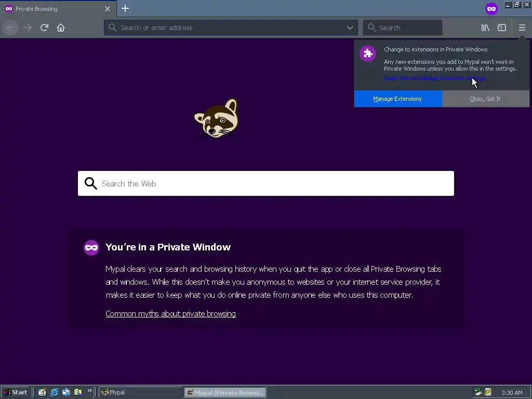Image resolution: width=532 pixels, height=399 pixels.
Task: Click the Manage Extensions button
Action: click(x=398, y=99)
